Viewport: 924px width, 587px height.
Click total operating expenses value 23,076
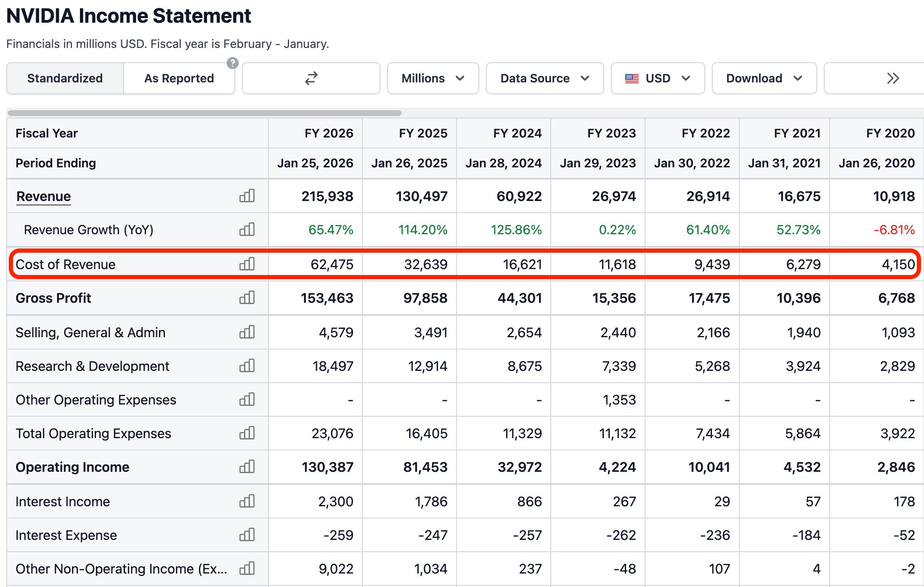tap(332, 434)
